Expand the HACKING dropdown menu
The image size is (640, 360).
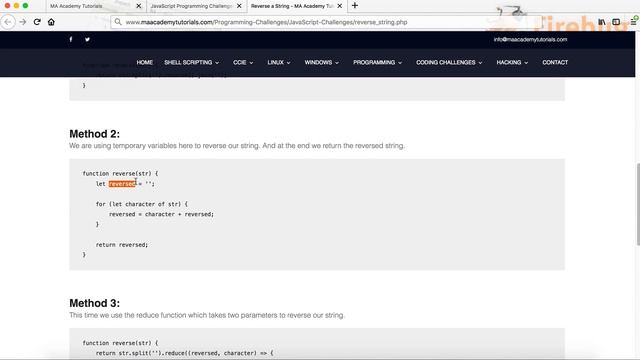click(x=512, y=62)
